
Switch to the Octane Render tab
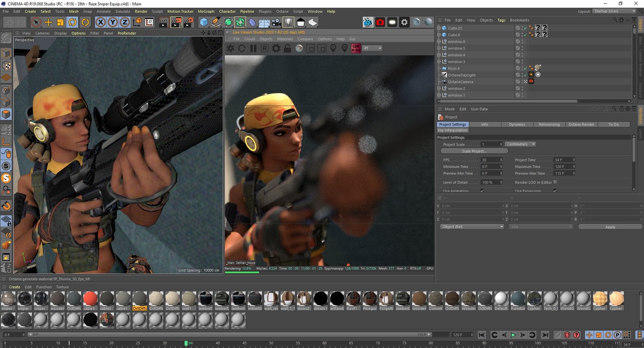[581, 124]
